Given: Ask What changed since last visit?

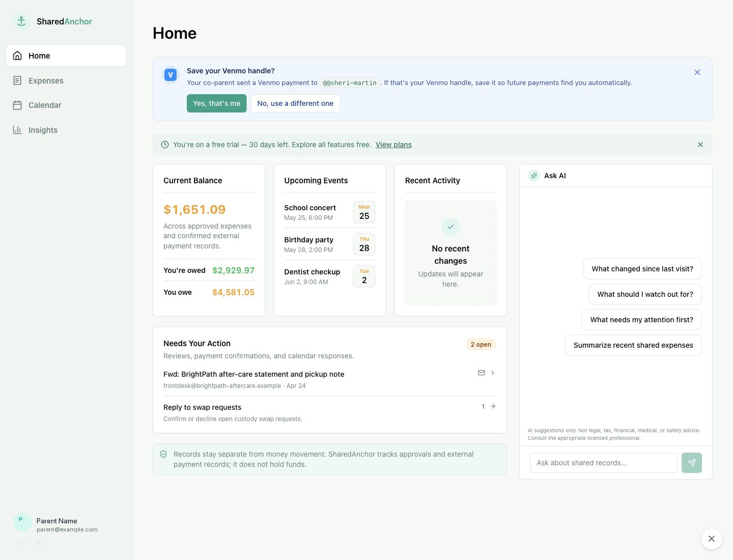Looking at the screenshot, I should pos(642,269).
